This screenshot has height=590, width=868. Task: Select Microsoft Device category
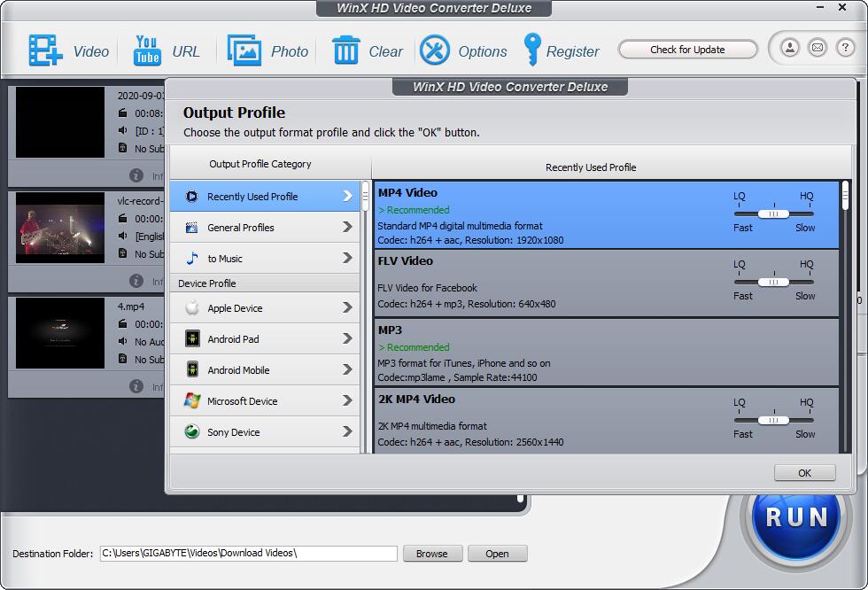click(265, 400)
